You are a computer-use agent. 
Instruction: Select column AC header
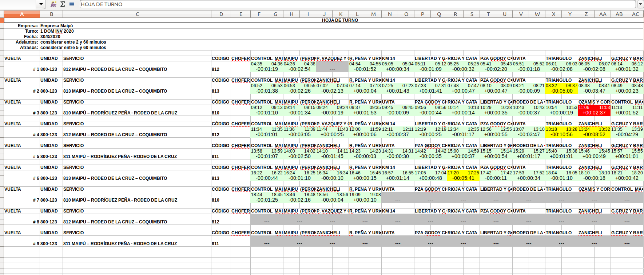tap(635, 14)
